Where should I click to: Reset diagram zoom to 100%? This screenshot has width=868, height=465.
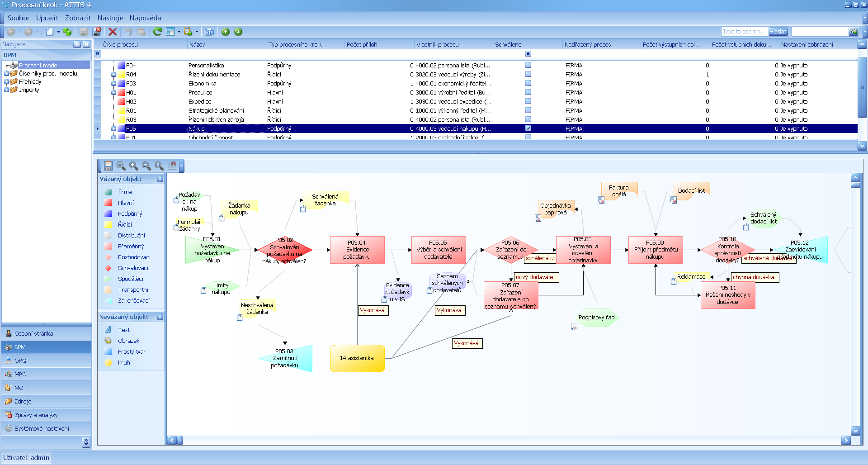pyautogui.click(x=159, y=166)
